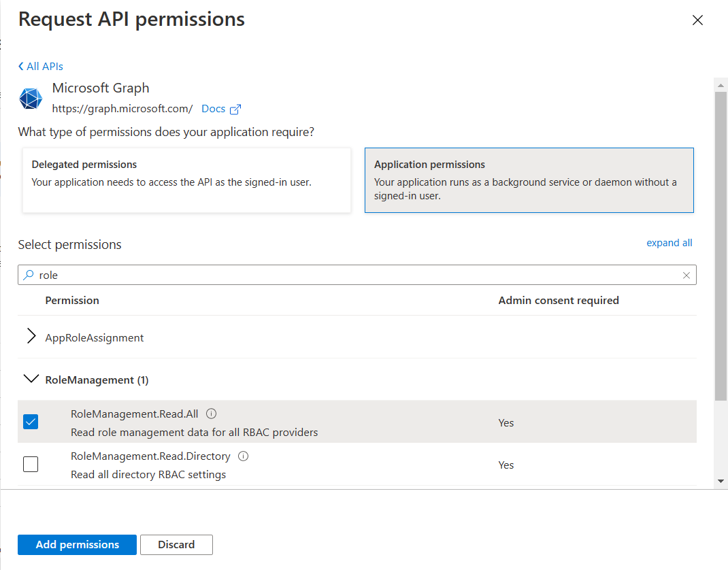Select the Application permissions option
The height and width of the screenshot is (570, 728).
529,180
